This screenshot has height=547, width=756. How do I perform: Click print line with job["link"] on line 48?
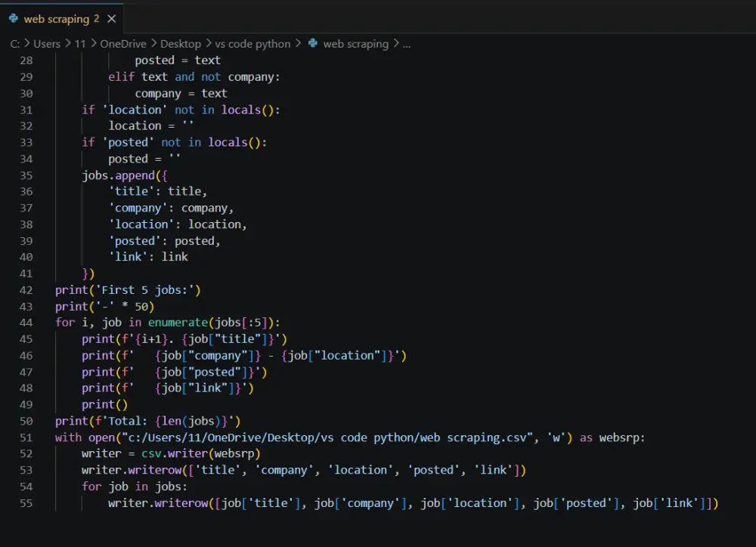[167, 388]
